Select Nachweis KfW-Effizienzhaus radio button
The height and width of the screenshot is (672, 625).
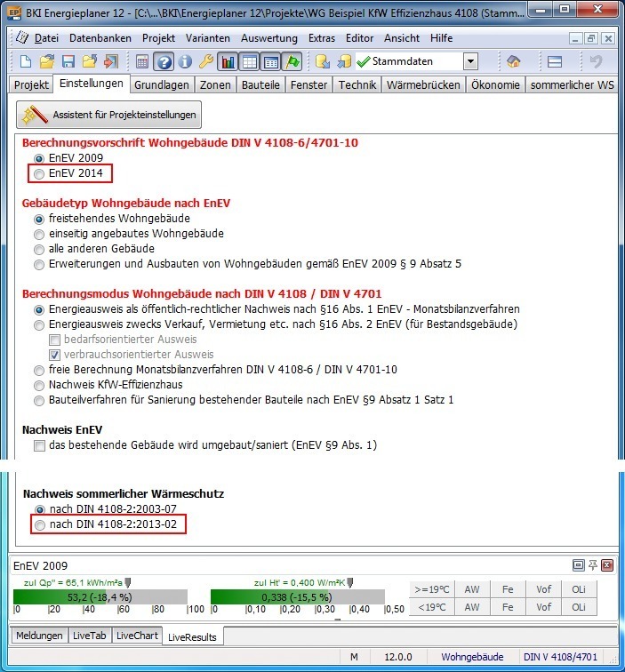point(39,386)
